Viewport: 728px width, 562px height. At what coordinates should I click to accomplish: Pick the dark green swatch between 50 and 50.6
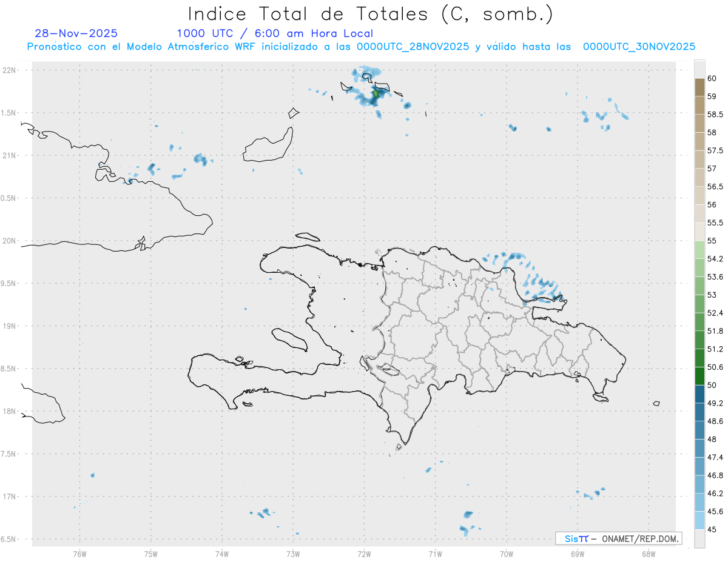point(699,376)
